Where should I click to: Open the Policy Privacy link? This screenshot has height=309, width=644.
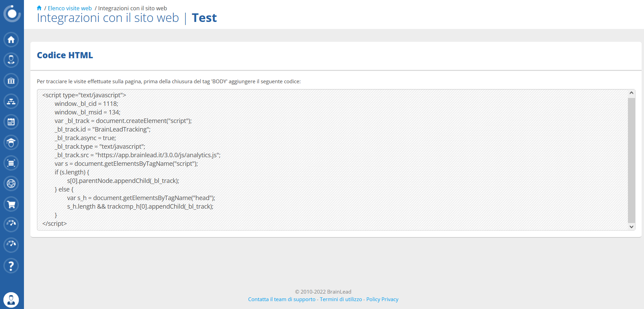382,299
